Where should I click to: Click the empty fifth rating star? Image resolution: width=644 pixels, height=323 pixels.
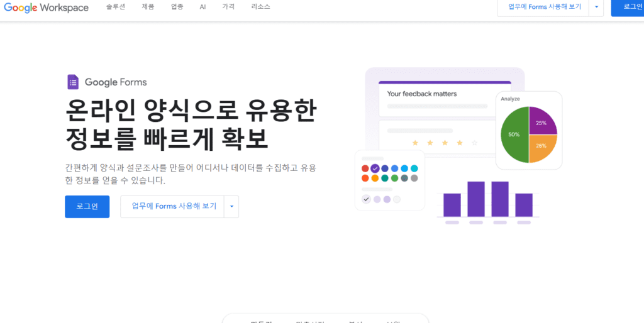(474, 143)
